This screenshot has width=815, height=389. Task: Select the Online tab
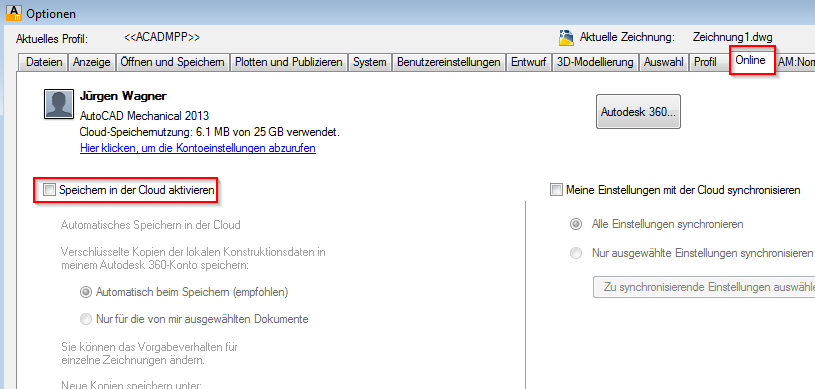[x=751, y=60]
